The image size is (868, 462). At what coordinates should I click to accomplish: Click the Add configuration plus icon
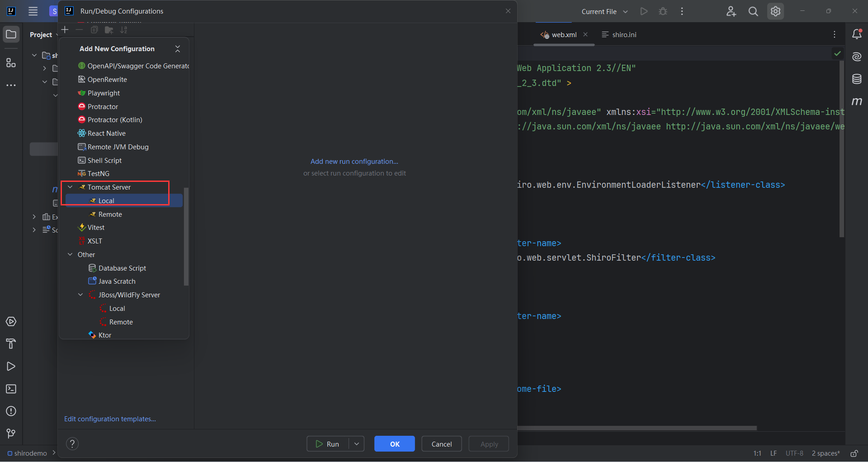(65, 30)
